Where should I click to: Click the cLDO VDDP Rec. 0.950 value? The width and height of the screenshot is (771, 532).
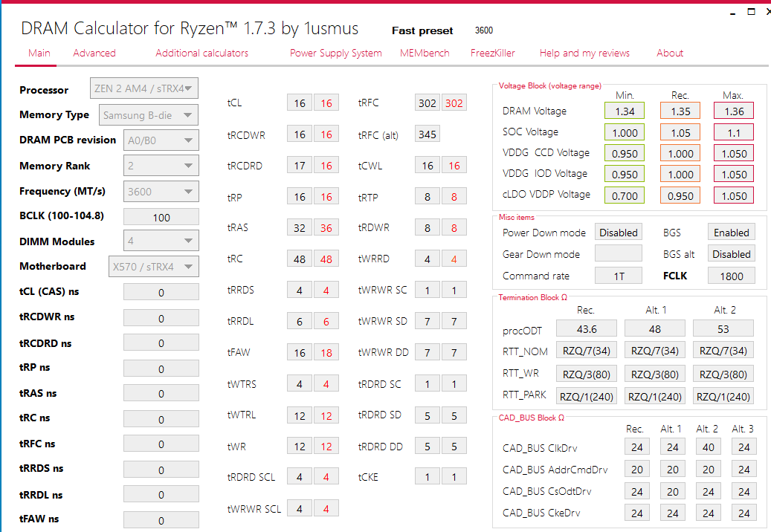pyautogui.click(x=680, y=196)
